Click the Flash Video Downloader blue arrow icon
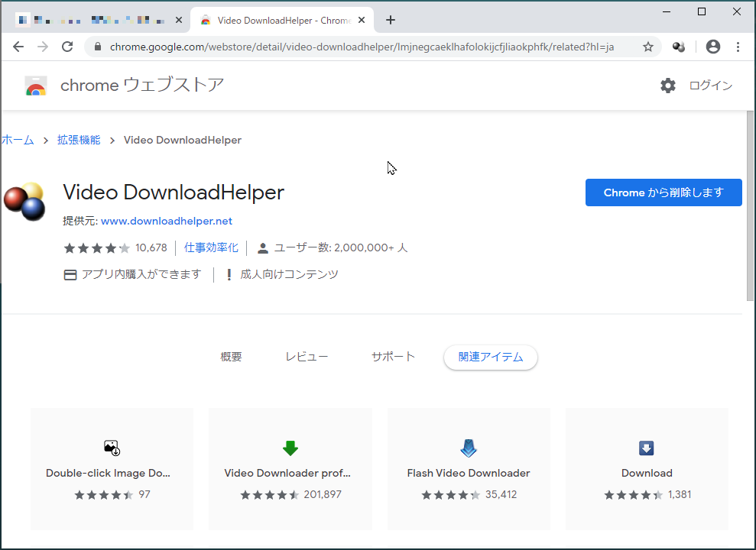This screenshot has width=756, height=550. tap(469, 448)
